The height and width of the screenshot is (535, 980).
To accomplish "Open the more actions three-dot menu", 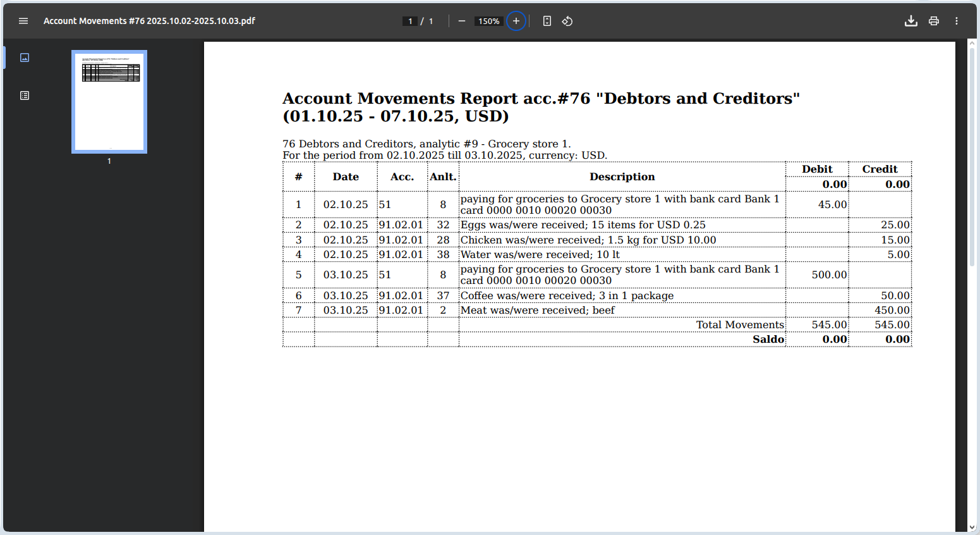I will 957,21.
